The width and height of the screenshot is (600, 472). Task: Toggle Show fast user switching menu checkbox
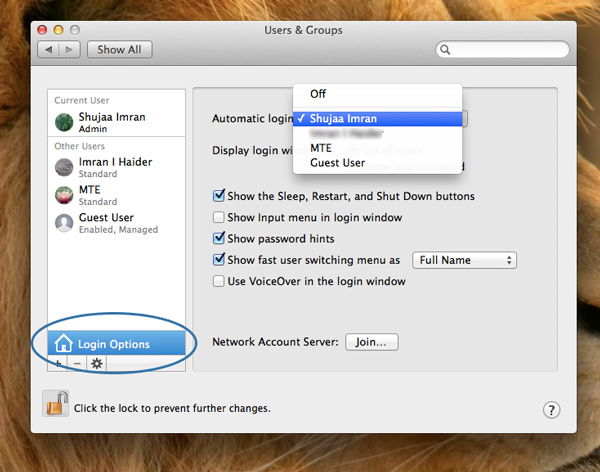click(x=218, y=260)
